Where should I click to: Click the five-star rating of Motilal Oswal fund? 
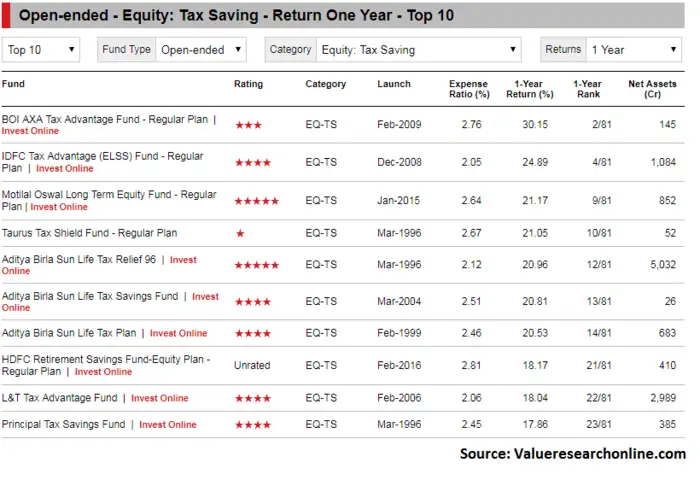[x=257, y=201]
